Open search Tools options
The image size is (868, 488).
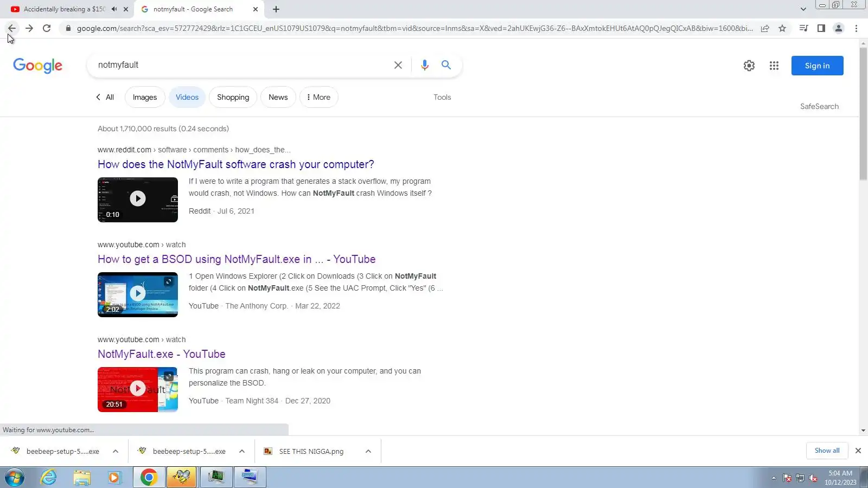click(x=442, y=97)
